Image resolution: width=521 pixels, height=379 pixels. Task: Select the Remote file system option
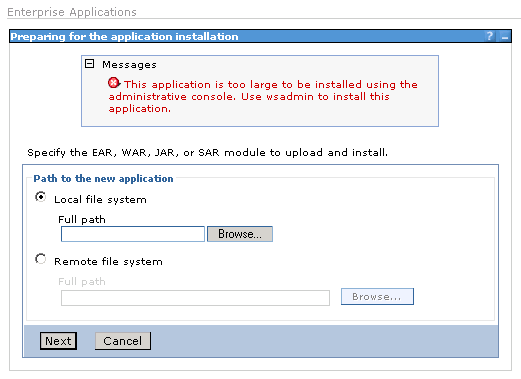pyautogui.click(x=41, y=259)
